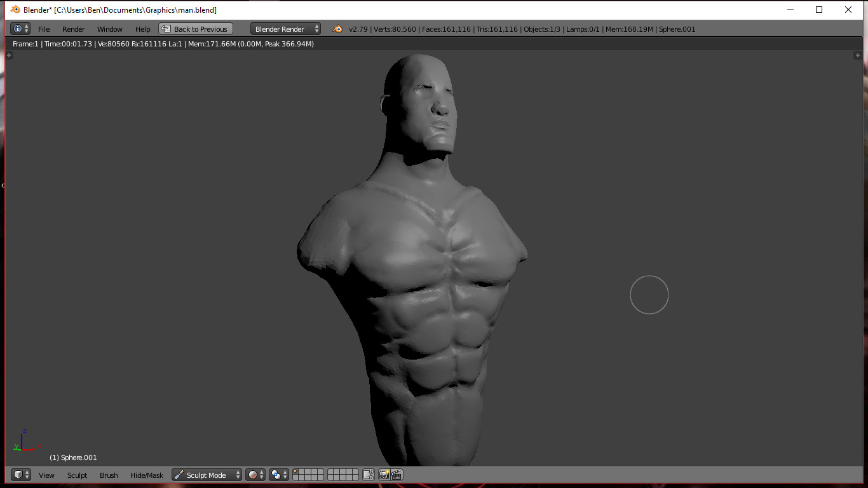Open the Blender Render engine dropdown

tap(285, 29)
